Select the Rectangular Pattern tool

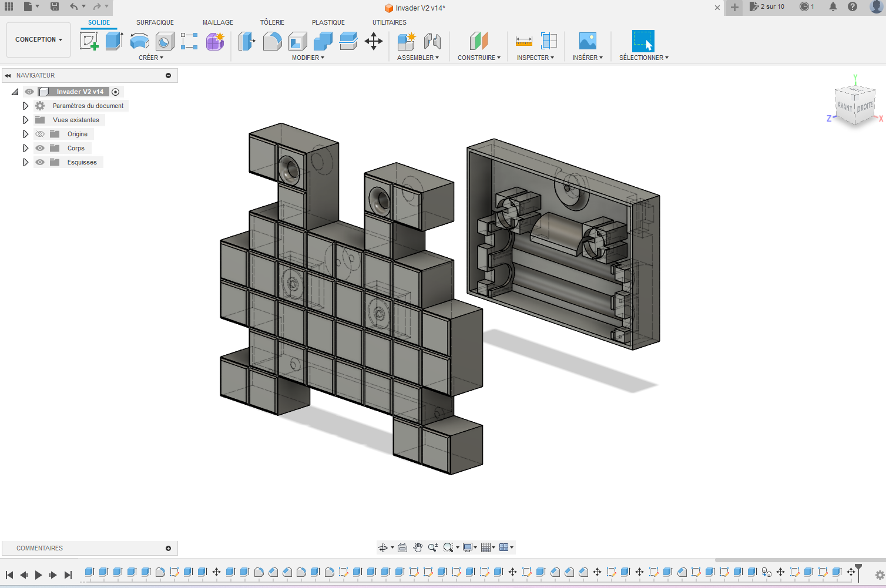click(x=189, y=41)
